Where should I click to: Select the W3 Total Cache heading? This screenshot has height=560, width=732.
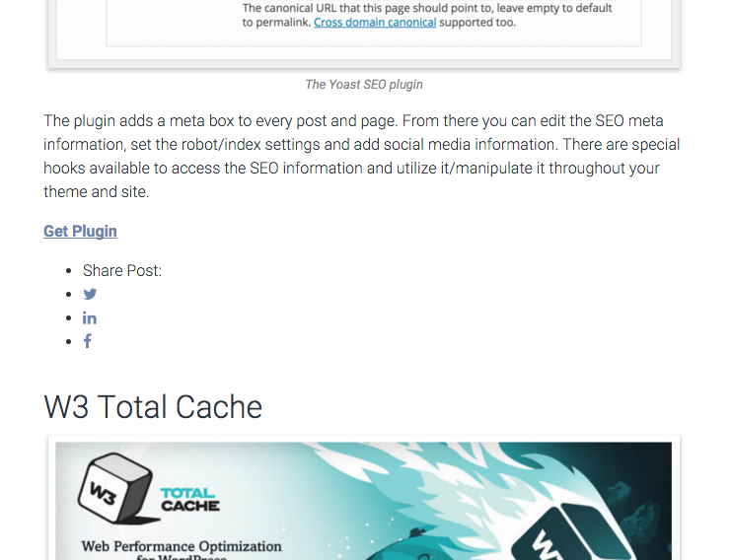tap(153, 406)
